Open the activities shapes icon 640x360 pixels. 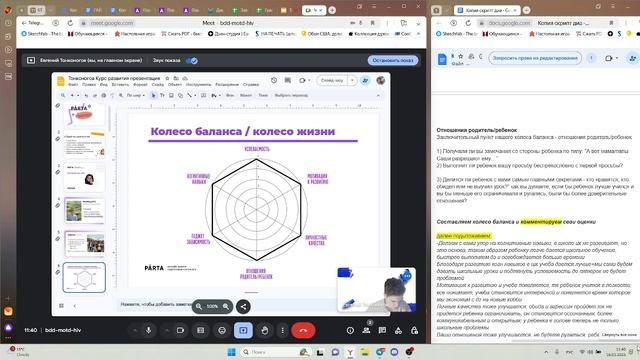pos(398,330)
